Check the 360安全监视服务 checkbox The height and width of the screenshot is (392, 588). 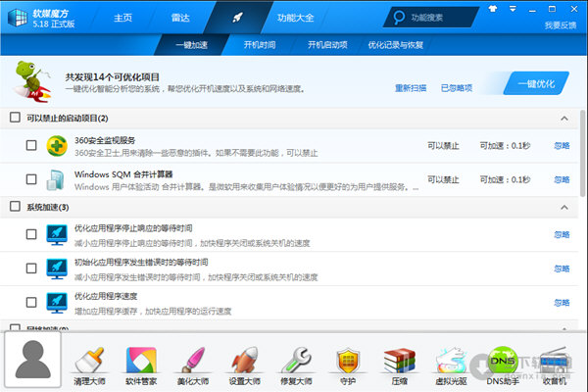click(31, 145)
